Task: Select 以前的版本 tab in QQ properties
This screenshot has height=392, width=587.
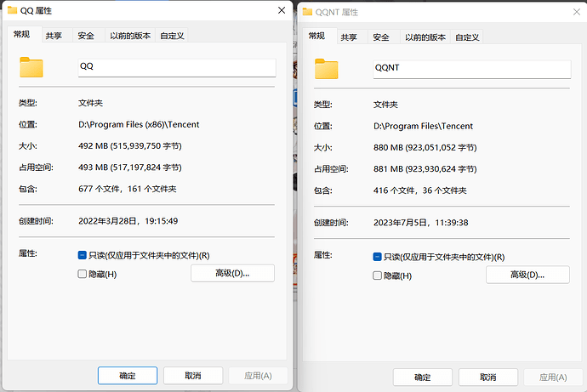Action: click(x=130, y=36)
